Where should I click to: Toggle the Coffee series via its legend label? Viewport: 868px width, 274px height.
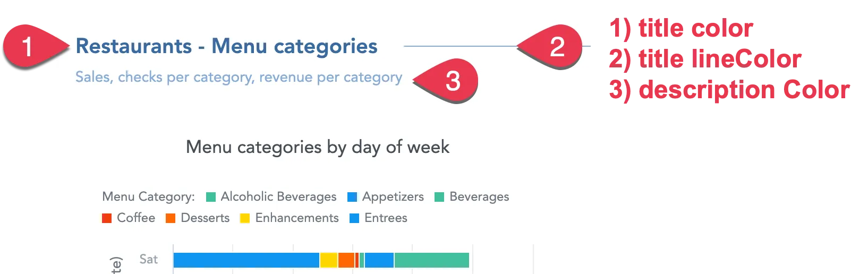[136, 218]
